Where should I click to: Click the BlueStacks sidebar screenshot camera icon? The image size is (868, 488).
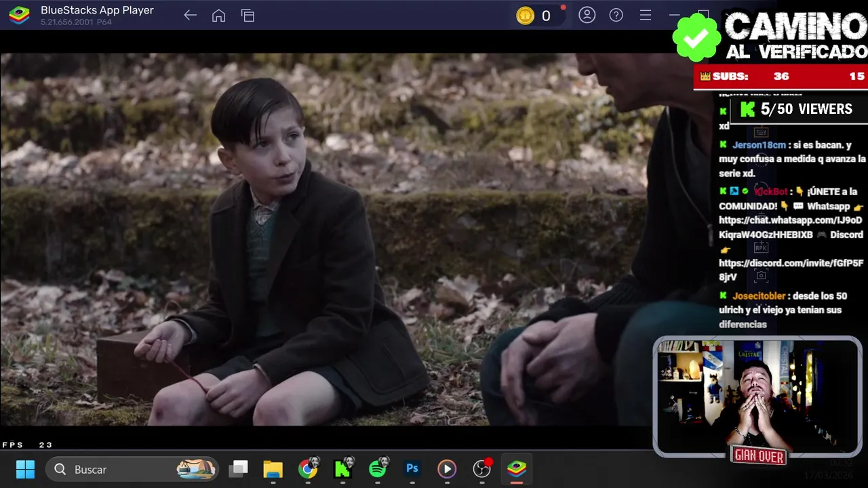tap(761, 276)
